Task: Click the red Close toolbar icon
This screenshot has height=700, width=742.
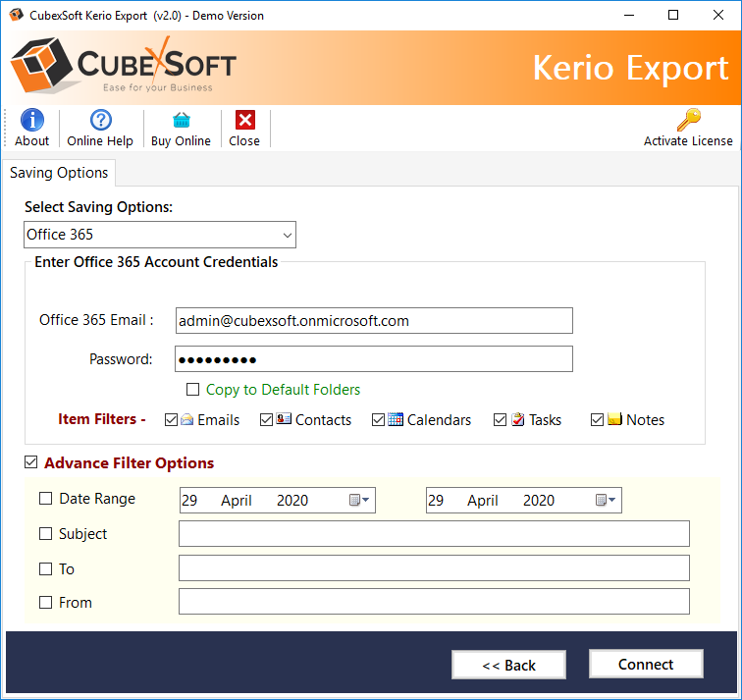Action: coord(244,121)
